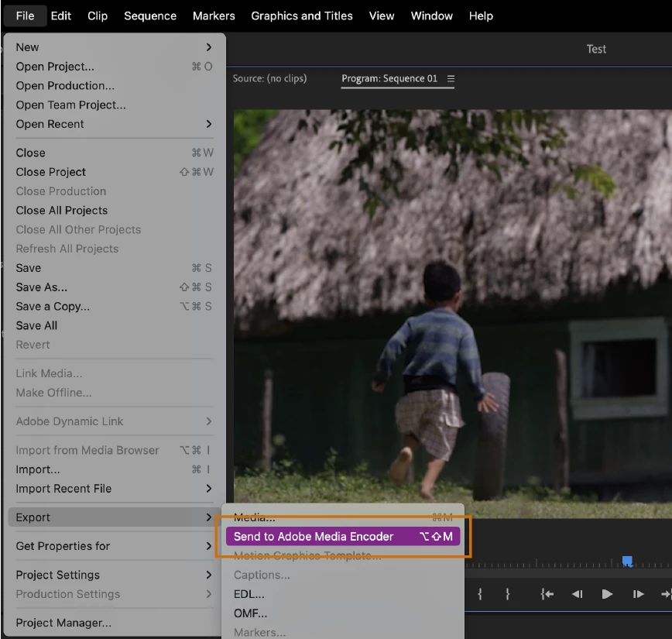The image size is (672, 639).
Task: Click the Program monitor video preview
Action: (x=453, y=314)
